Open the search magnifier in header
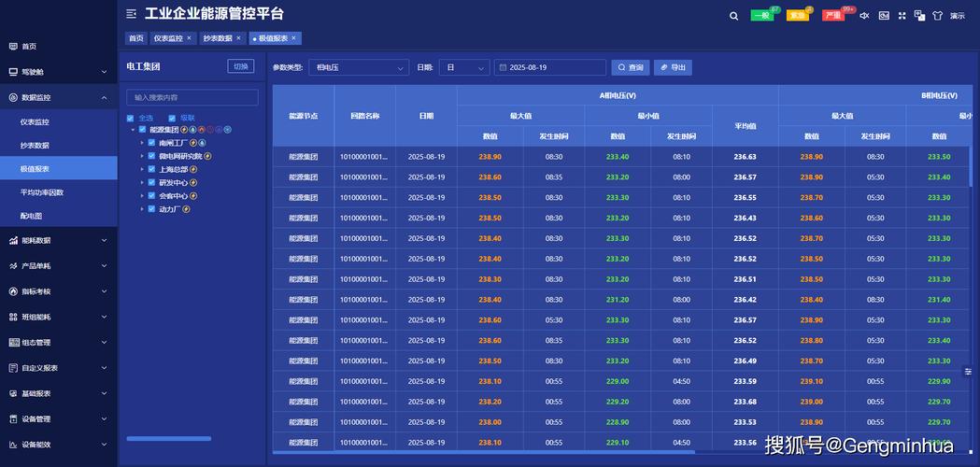This screenshot has height=467, width=980. pos(733,16)
